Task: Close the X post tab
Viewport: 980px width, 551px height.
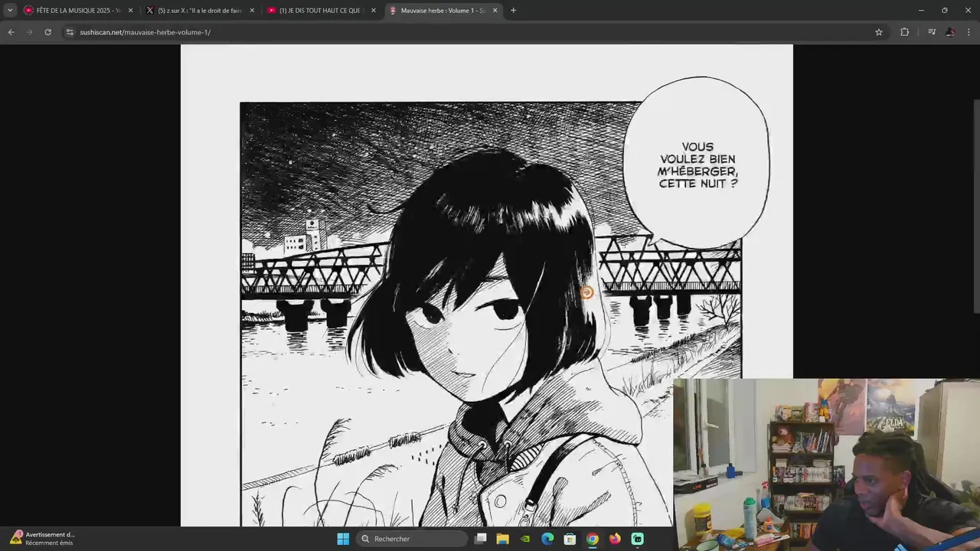Action: tap(252, 11)
